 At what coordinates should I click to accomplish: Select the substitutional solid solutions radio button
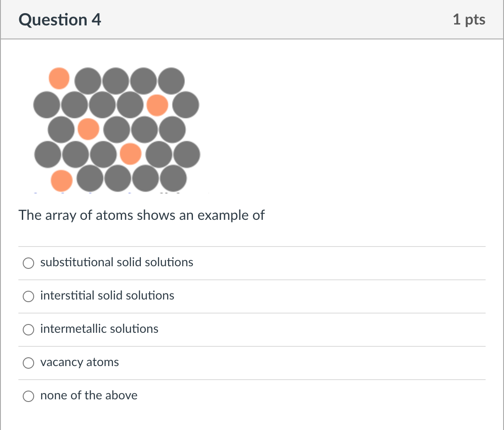tap(28, 263)
